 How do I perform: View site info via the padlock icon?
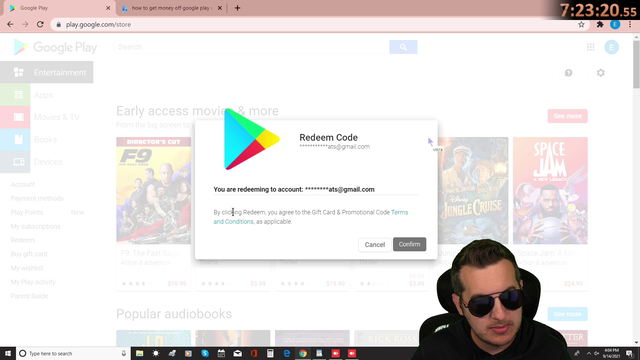click(58, 24)
